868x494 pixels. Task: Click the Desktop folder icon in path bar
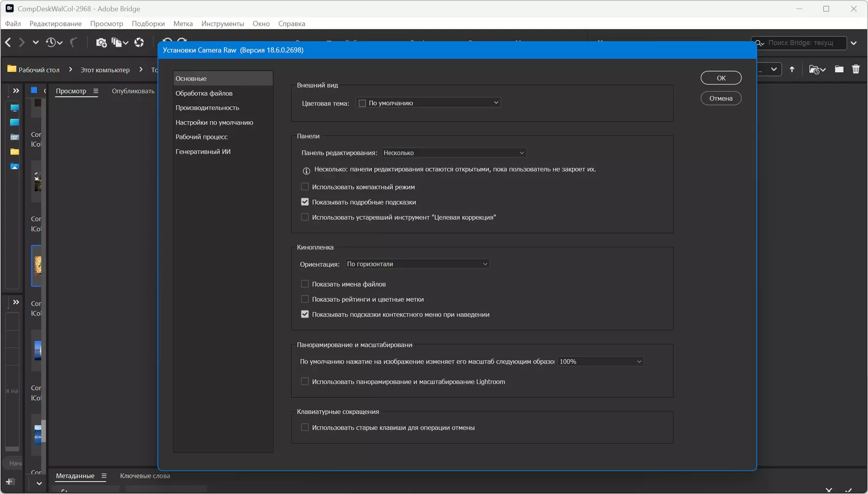(12, 69)
